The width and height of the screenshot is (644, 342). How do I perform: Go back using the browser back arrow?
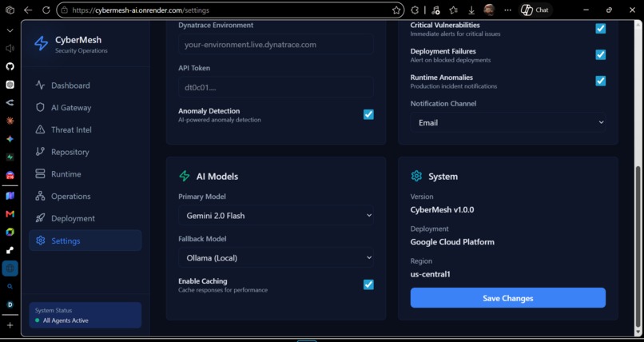point(28,10)
